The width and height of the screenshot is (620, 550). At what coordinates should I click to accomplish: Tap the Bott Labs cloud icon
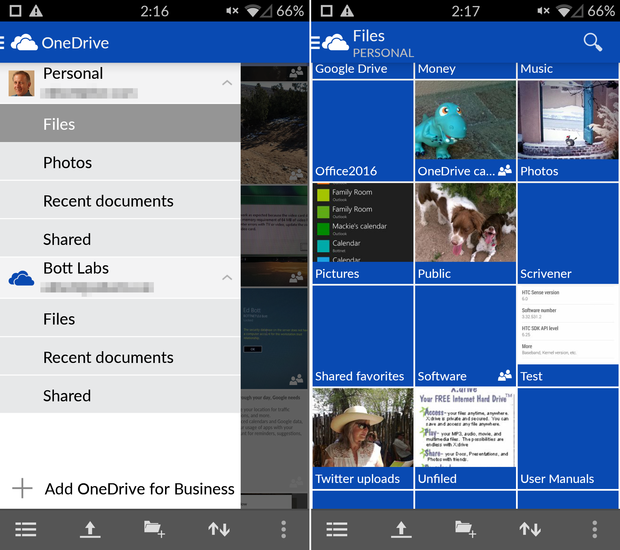tap(21, 278)
